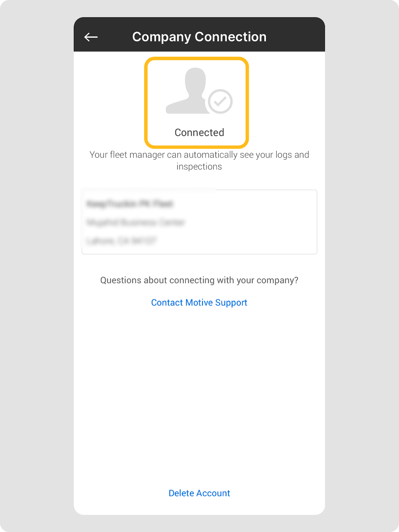Select the blurred city and zip line
Viewport: 399px width, 532px height.
(121, 240)
